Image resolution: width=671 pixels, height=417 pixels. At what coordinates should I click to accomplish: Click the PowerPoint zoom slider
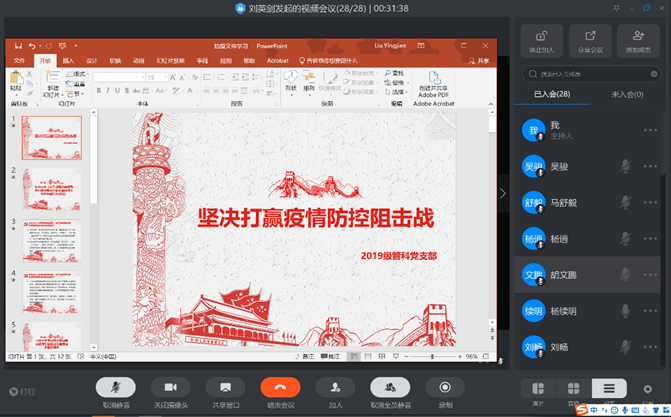432,356
